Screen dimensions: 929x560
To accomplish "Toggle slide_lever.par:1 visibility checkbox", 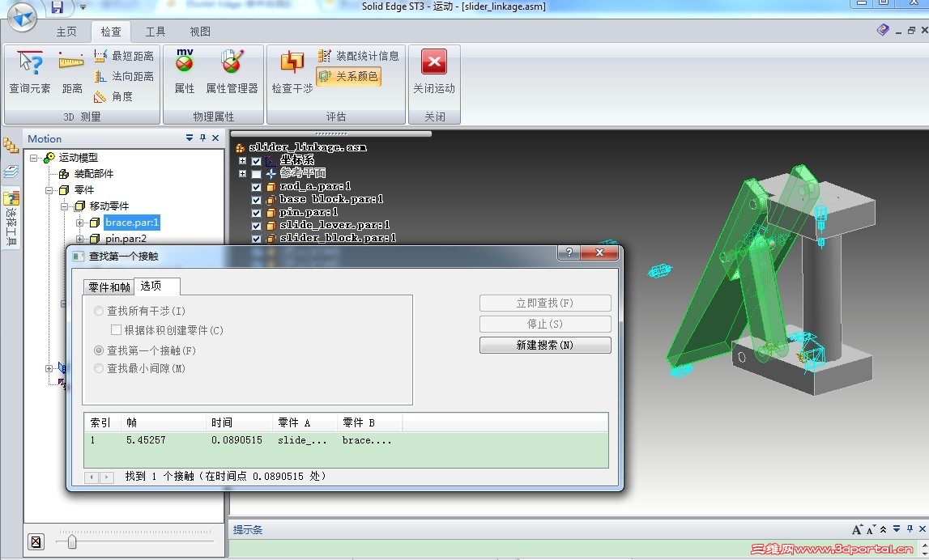I will [256, 226].
